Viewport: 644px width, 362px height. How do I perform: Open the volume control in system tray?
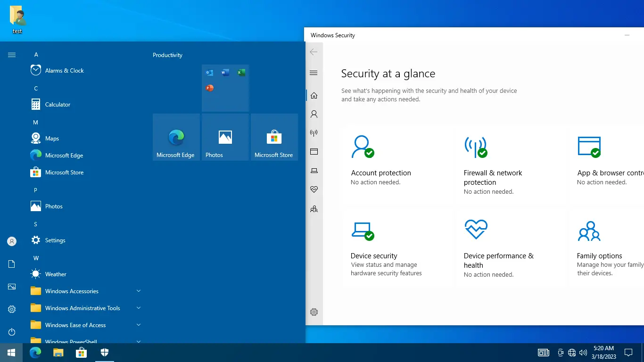[x=583, y=353]
